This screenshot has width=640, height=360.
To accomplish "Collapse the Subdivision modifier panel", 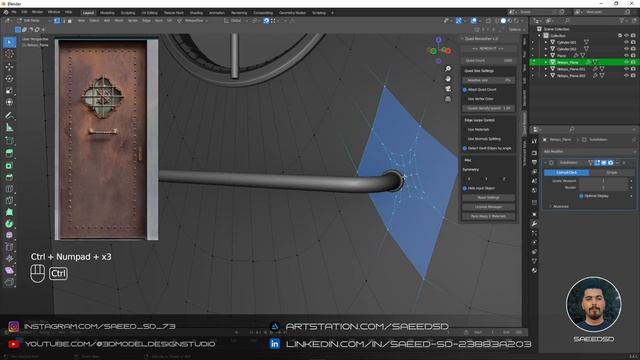I will coord(546,162).
